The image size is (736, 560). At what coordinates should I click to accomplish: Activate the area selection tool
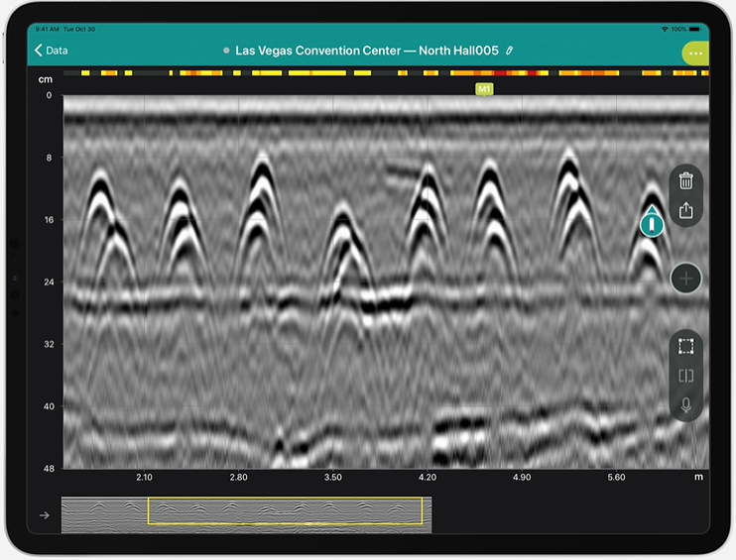(x=685, y=347)
